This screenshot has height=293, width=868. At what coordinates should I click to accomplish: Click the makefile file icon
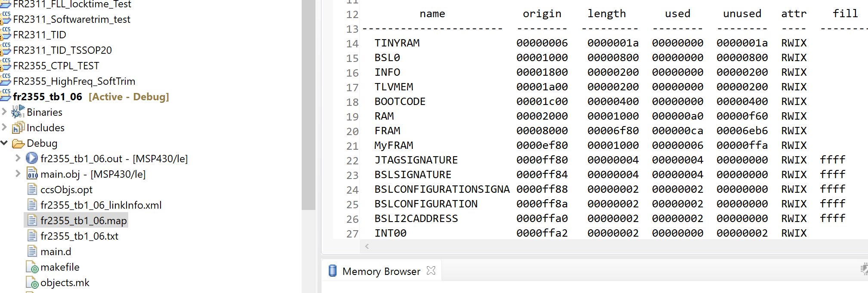tap(32, 267)
